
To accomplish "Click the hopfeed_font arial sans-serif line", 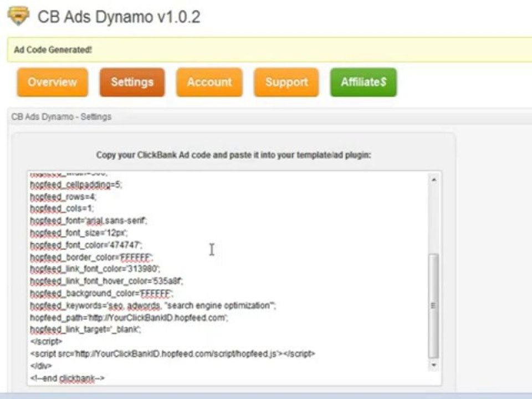I will point(89,221).
